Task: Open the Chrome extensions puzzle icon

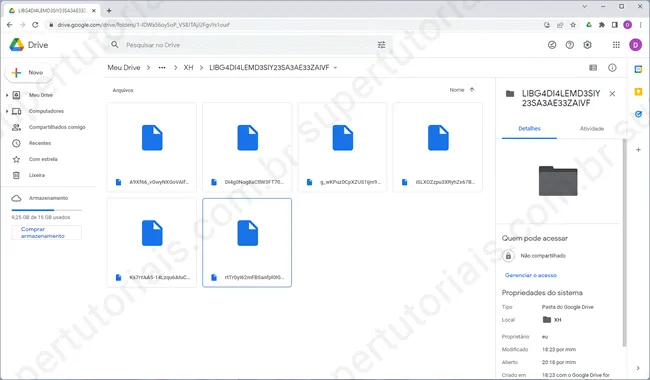Action: 601,25
